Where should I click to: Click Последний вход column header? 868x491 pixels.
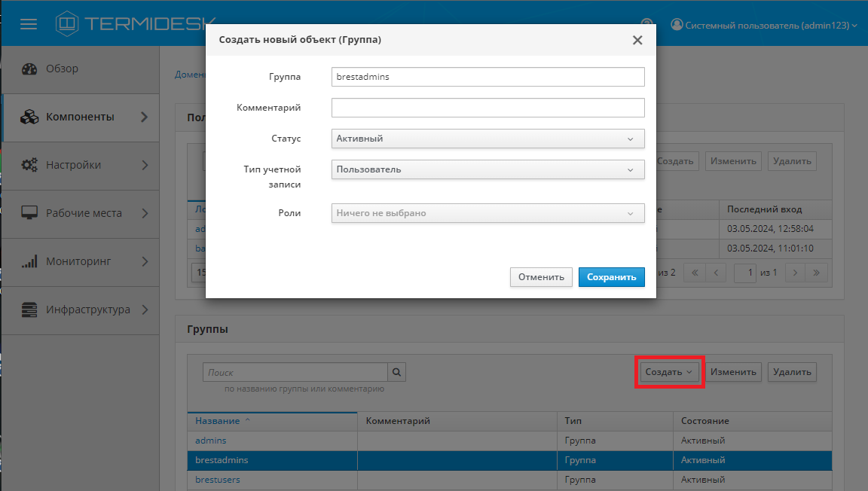pos(775,209)
